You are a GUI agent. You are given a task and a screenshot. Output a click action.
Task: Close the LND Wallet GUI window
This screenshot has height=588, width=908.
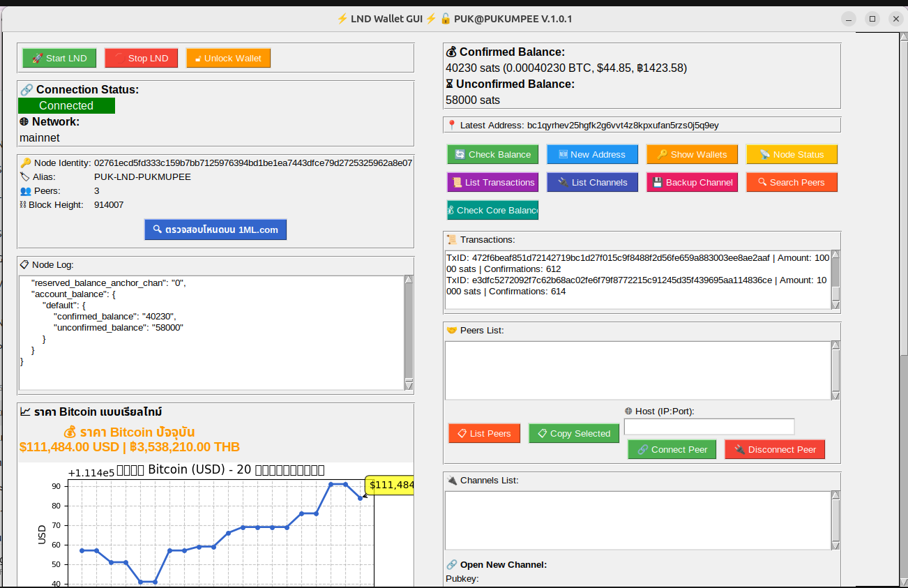pyautogui.click(x=896, y=19)
